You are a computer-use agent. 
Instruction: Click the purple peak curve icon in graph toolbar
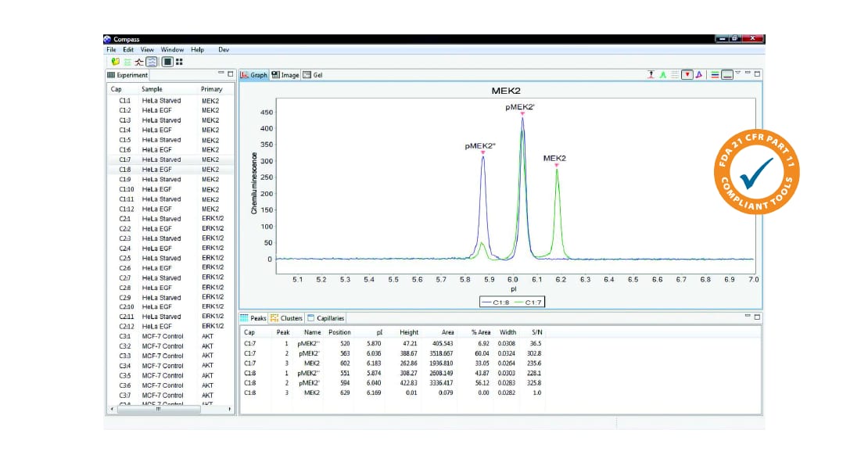699,75
